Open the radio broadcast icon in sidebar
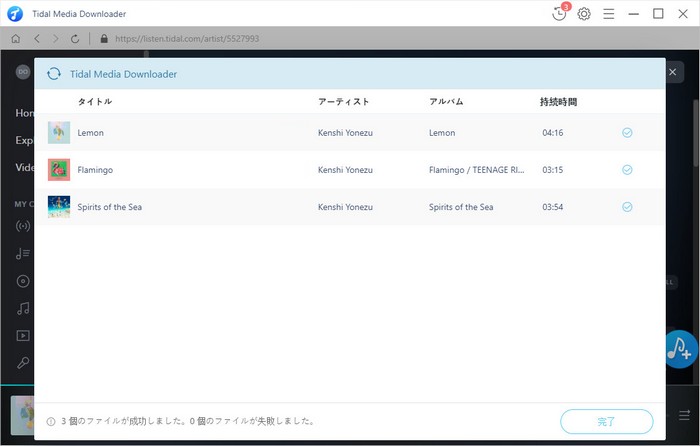Image resolution: width=700 pixels, height=446 pixels. coord(23,226)
